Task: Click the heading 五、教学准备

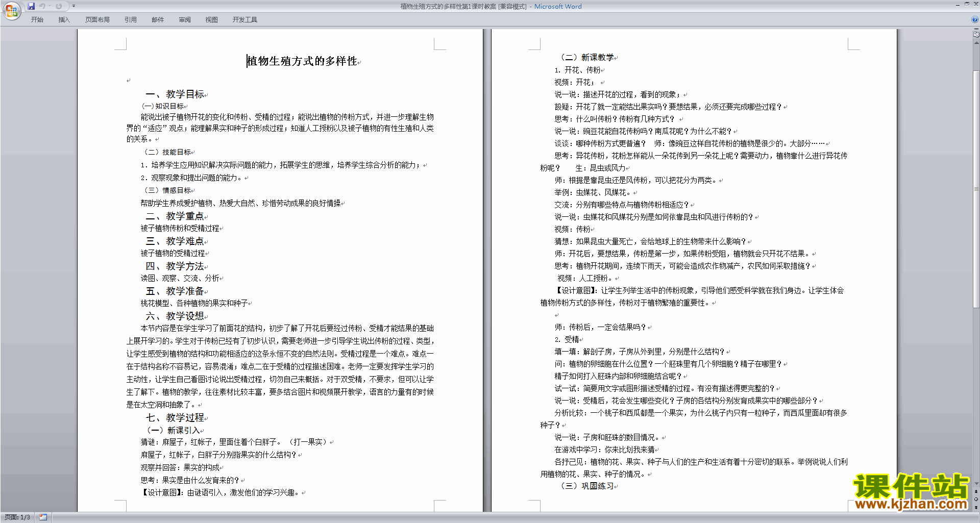Action: coord(175,291)
